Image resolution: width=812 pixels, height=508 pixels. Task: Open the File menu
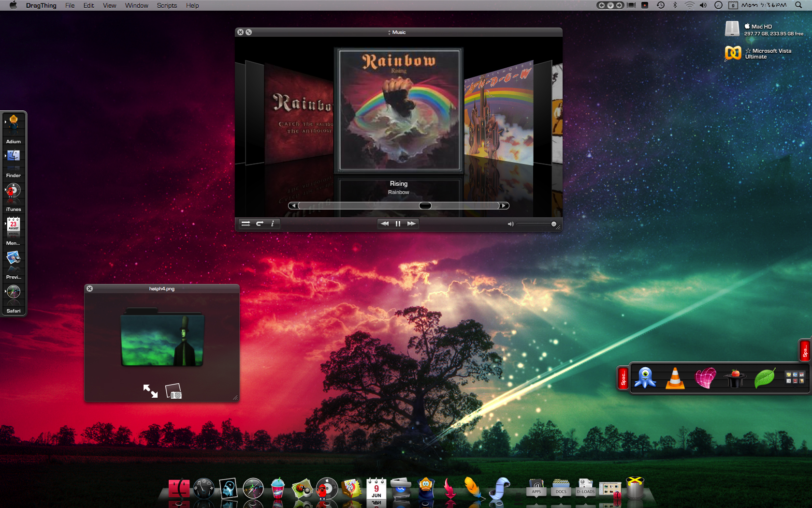(70, 5)
